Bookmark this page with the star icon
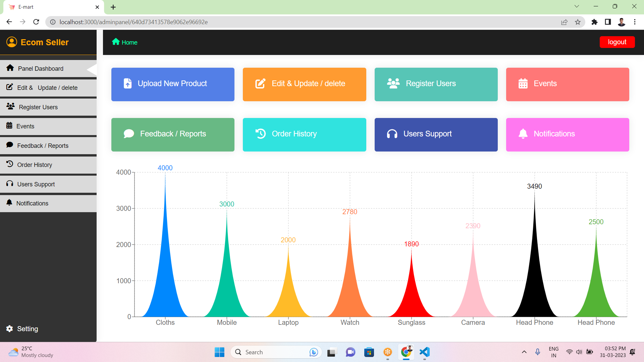This screenshot has height=362, width=644. (x=578, y=22)
